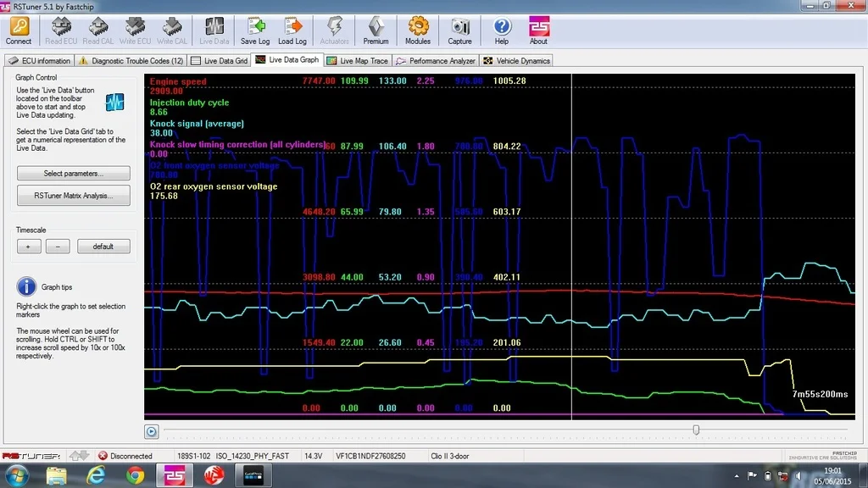
Task: Reset timescale with the default button
Action: (103, 247)
